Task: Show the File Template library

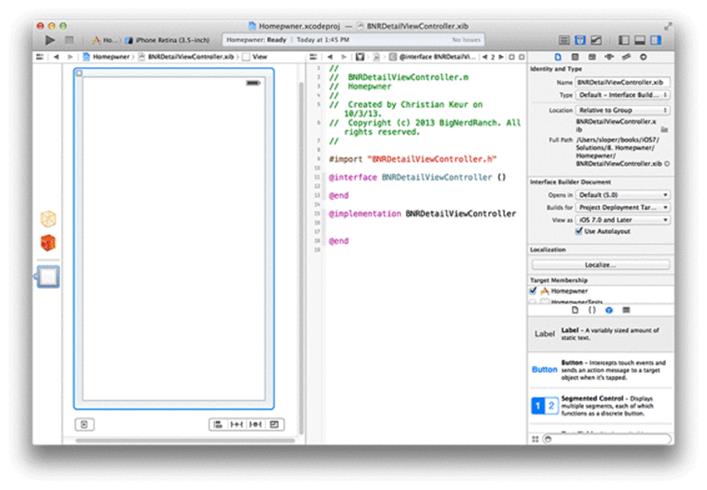Action: 575,310
